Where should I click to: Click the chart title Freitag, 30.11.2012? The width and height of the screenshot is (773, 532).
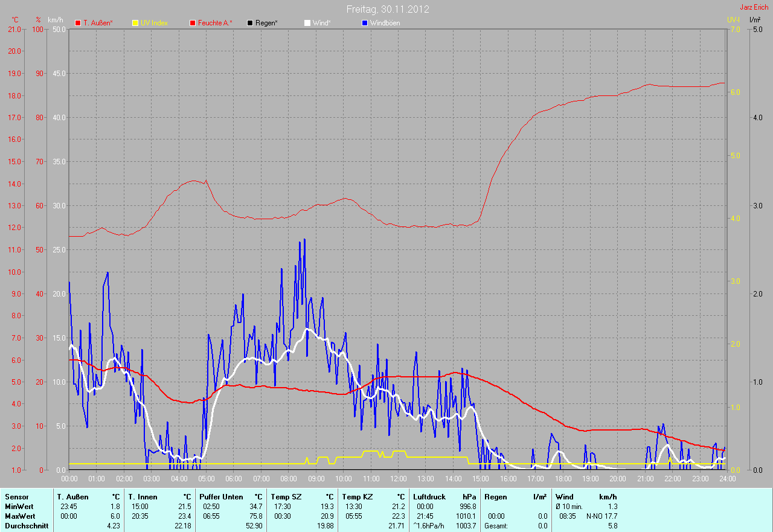388,9
